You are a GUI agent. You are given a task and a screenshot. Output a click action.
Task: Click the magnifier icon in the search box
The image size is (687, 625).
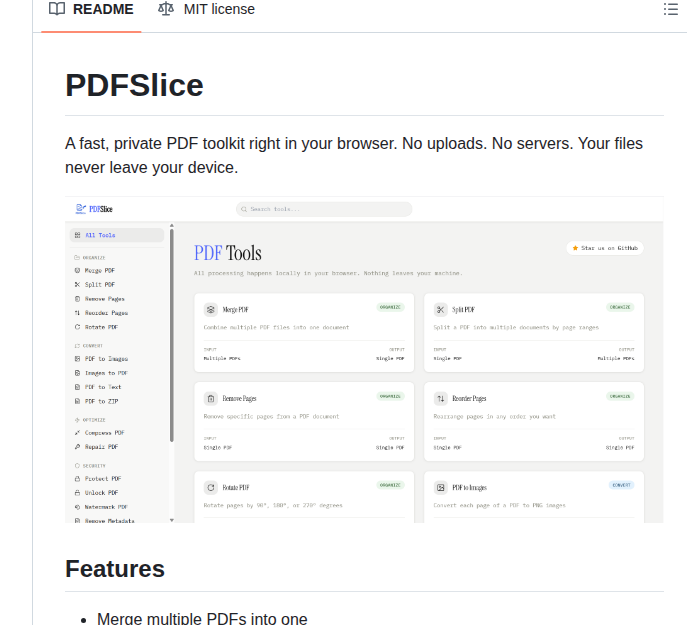pyautogui.click(x=244, y=210)
